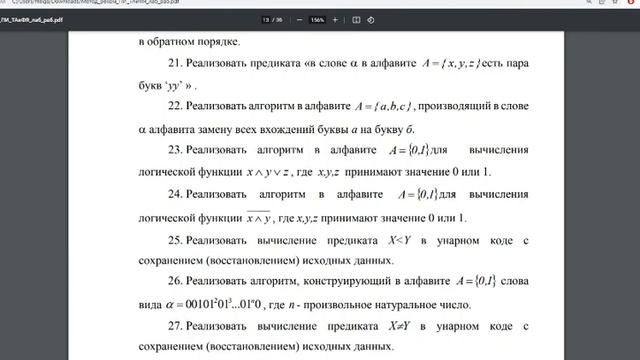Zoom out the PDF with minus button
The image size is (640, 360).
click(x=300, y=20)
